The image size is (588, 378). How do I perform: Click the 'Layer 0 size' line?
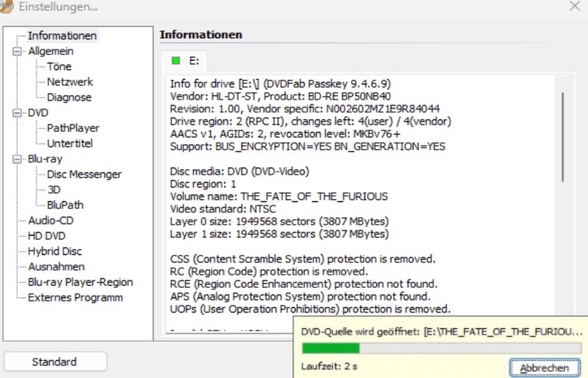click(279, 221)
